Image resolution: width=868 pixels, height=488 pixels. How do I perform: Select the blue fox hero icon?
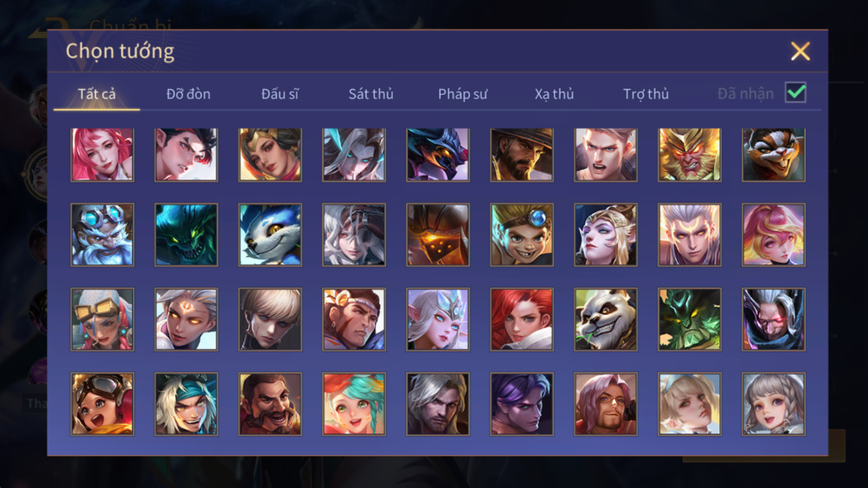coord(270,235)
